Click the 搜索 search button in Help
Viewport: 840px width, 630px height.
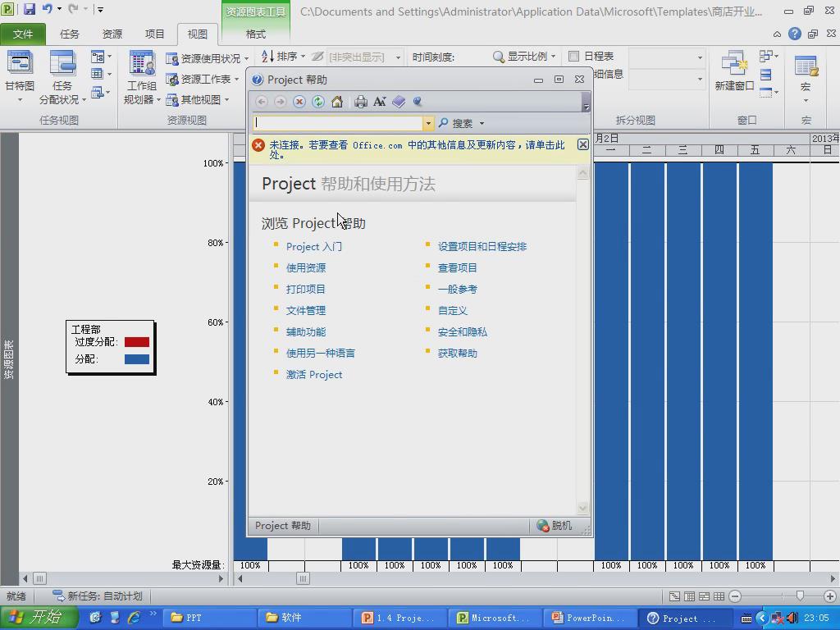(456, 124)
